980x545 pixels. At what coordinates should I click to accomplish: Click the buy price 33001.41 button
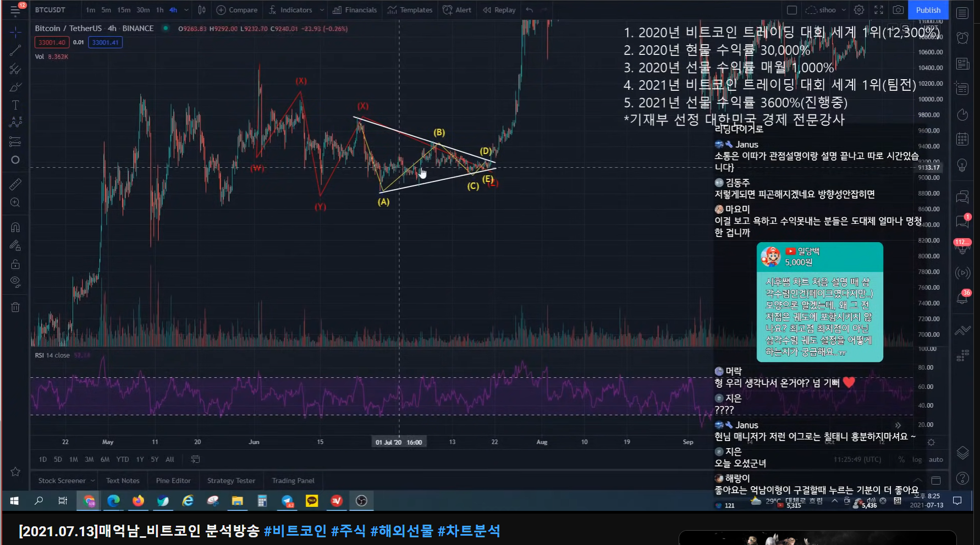click(105, 42)
